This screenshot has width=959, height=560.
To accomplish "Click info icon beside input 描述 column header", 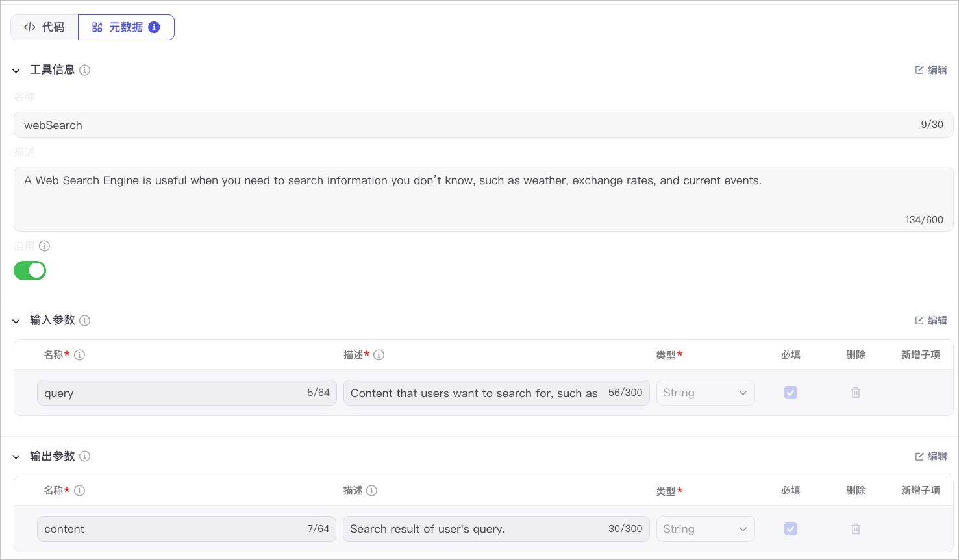I will coord(379,355).
